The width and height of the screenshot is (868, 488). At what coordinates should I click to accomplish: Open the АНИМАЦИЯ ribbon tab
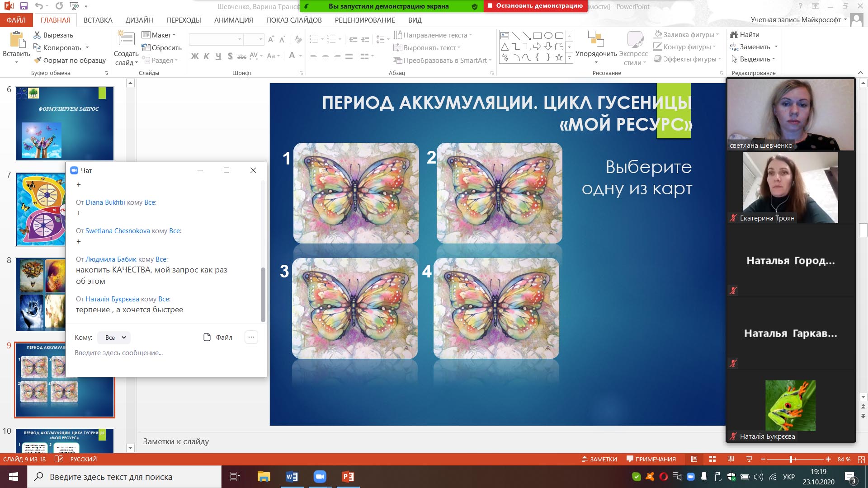(x=233, y=20)
